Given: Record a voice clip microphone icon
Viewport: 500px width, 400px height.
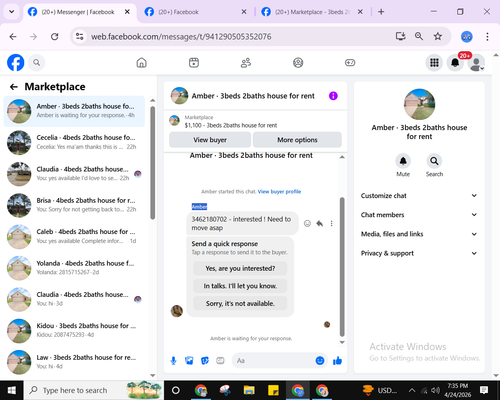Looking at the screenshot, I should (x=173, y=360).
